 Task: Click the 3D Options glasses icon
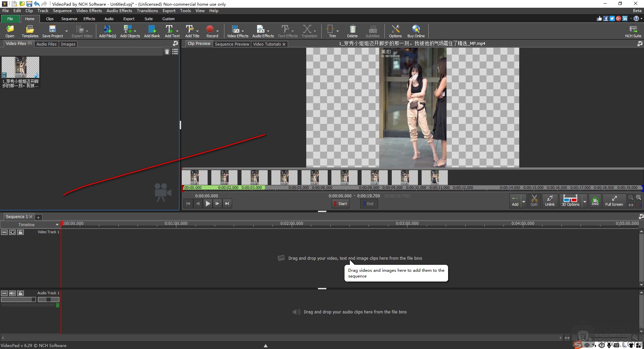[571, 201]
